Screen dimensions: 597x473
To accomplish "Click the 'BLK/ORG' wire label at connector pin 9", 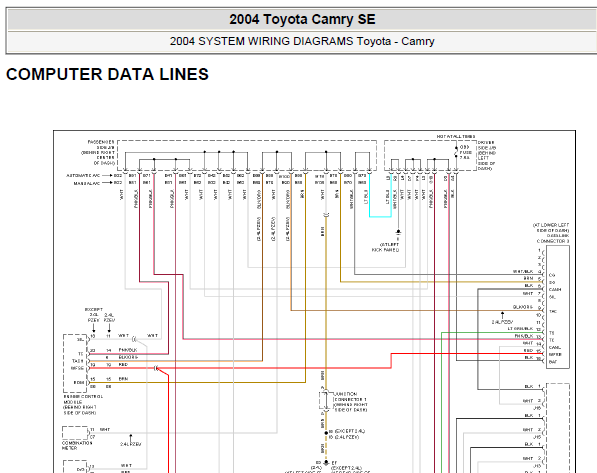I will (522, 307).
